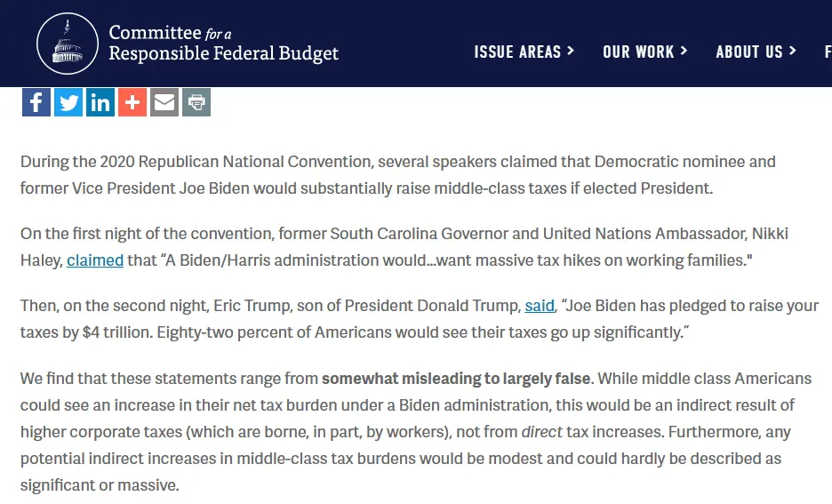The height and width of the screenshot is (504, 832).
Task: Expand the chevron beside About Us
Action: tap(792, 51)
